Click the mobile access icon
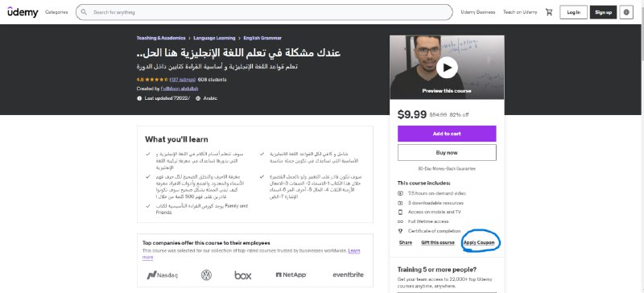 pos(400,212)
